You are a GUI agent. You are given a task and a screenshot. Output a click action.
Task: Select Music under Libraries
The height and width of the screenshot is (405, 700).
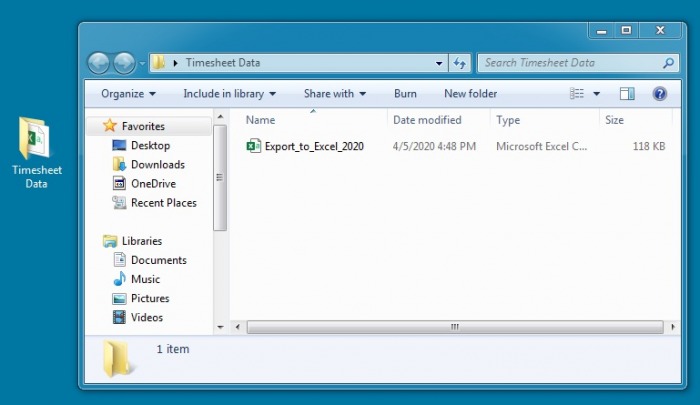click(145, 280)
